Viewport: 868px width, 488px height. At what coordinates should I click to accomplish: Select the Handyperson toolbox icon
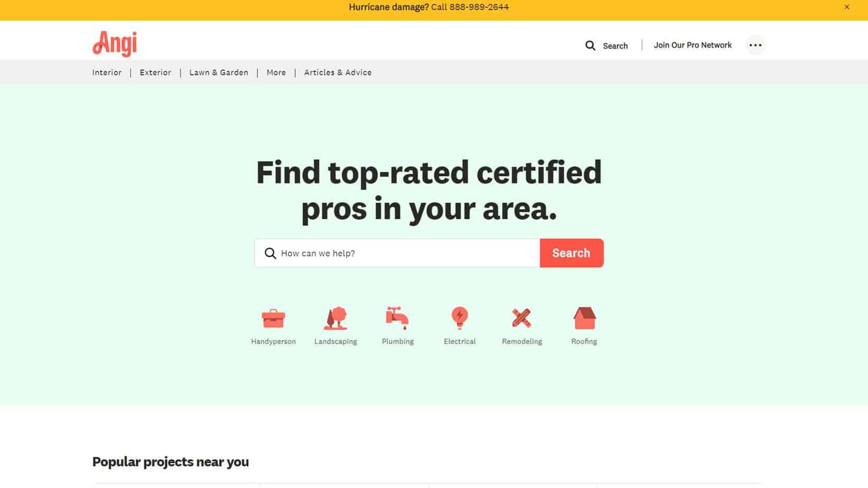pos(273,318)
